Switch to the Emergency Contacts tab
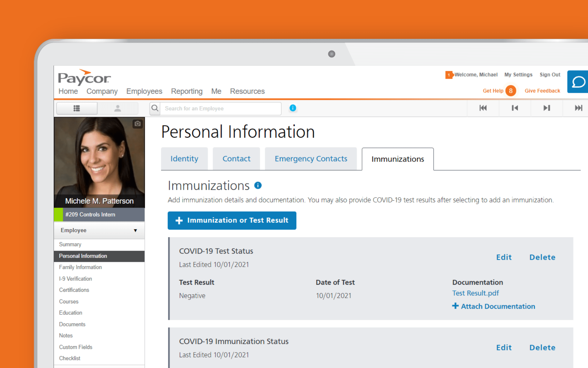588x368 pixels. coord(311,159)
